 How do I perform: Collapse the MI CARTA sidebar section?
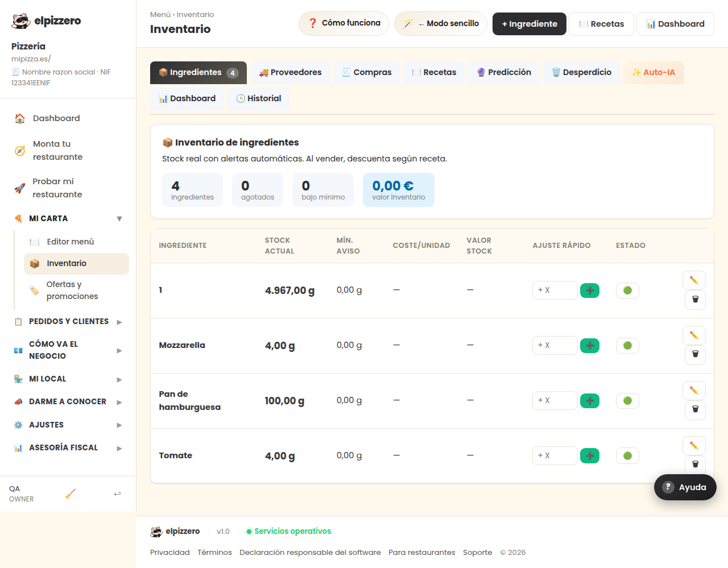[x=68, y=219]
